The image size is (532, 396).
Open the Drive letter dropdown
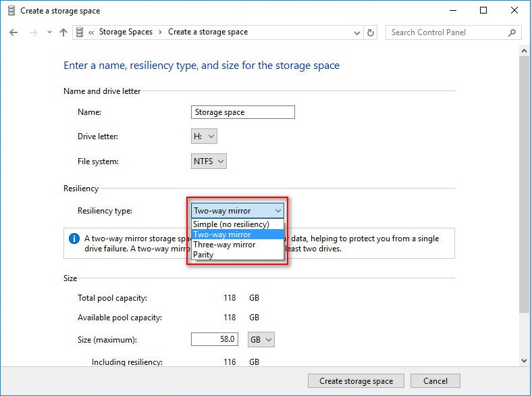pos(205,137)
